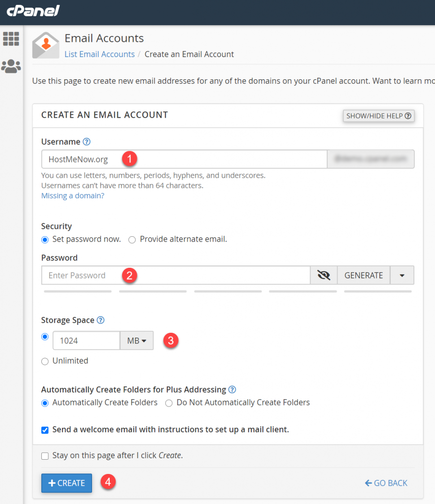435x504 pixels.
Task: Select Do Not Automatically Create Folders
Action: pyautogui.click(x=169, y=403)
